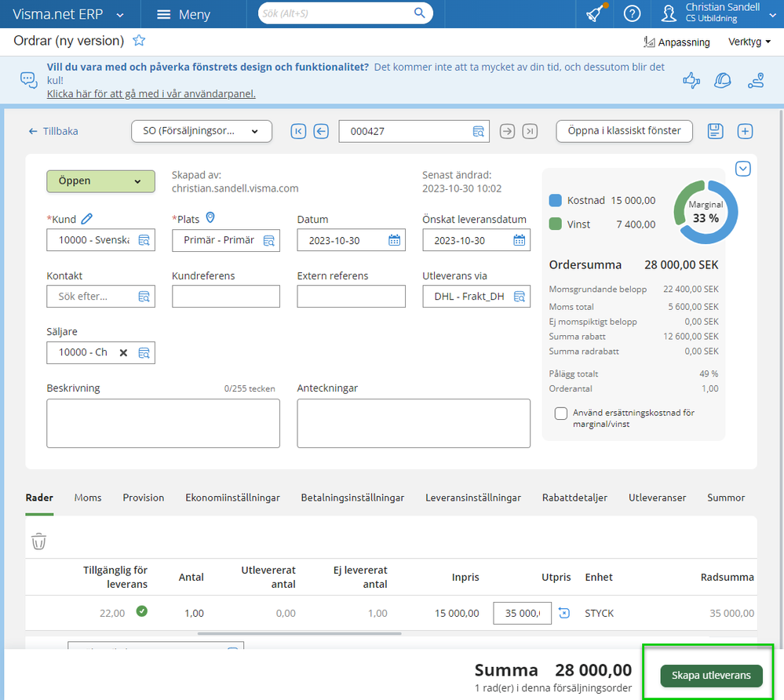Open Plats lookup selector icon
Screen dimensions: 784x700
(269, 240)
